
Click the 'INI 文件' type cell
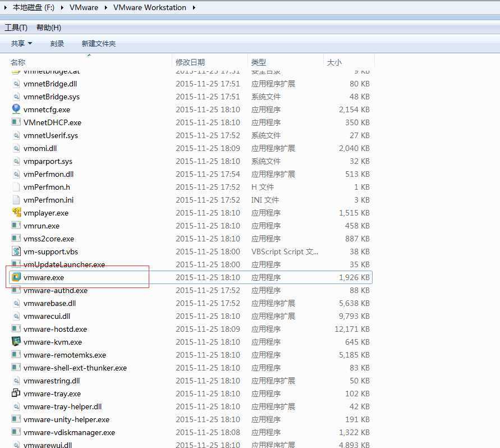coord(265,200)
